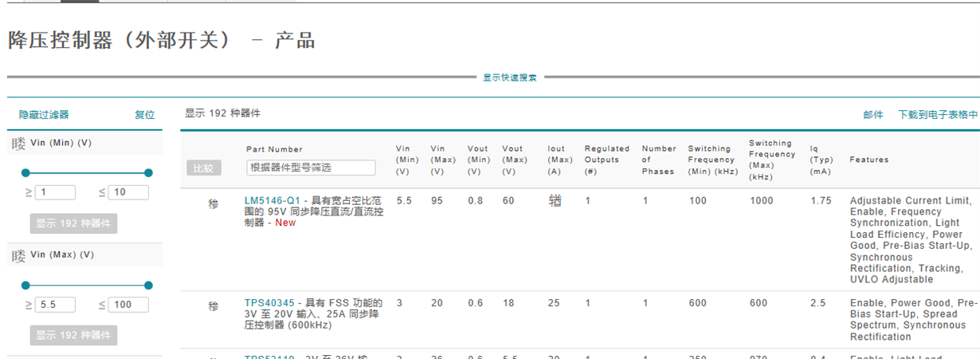
Task: Sort by Switching Frequency (Max) (kHz) header
Action: pyautogui.click(x=772, y=160)
